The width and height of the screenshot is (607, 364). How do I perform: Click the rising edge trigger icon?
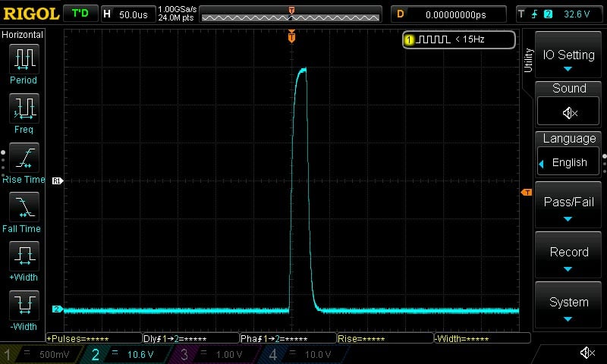[535, 14]
